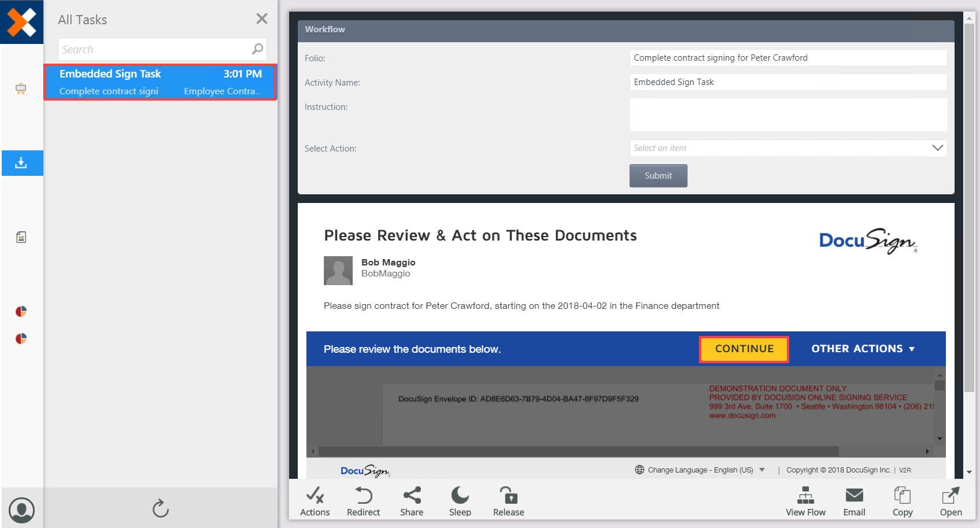The image size is (980, 528).
Task: Select the inbox download sidebar icon
Action: click(x=21, y=163)
